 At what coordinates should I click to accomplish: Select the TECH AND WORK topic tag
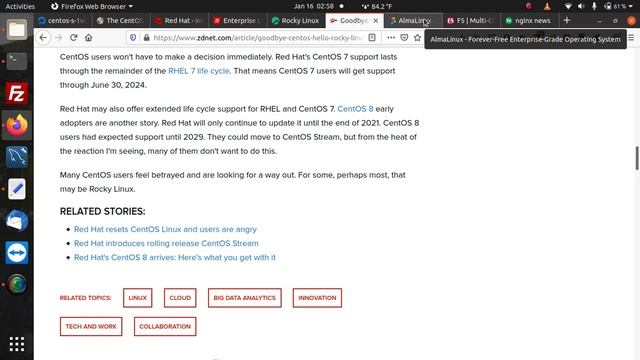click(x=91, y=327)
